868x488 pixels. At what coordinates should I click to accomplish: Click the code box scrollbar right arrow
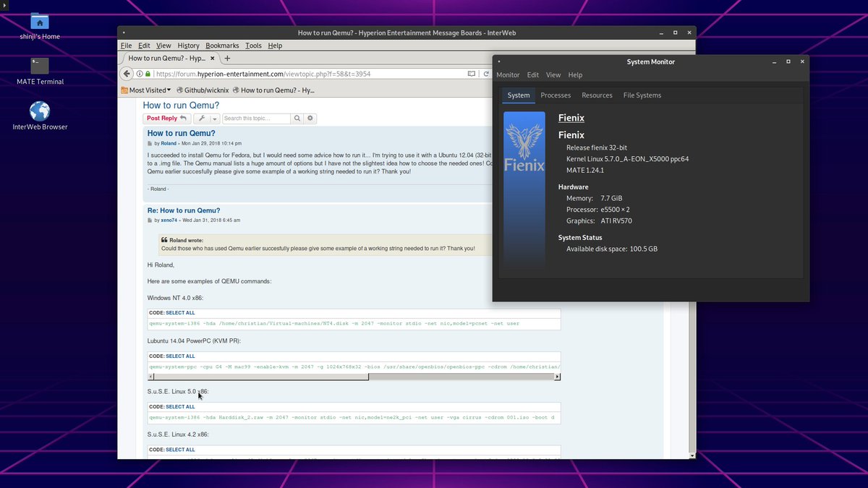pyautogui.click(x=558, y=377)
